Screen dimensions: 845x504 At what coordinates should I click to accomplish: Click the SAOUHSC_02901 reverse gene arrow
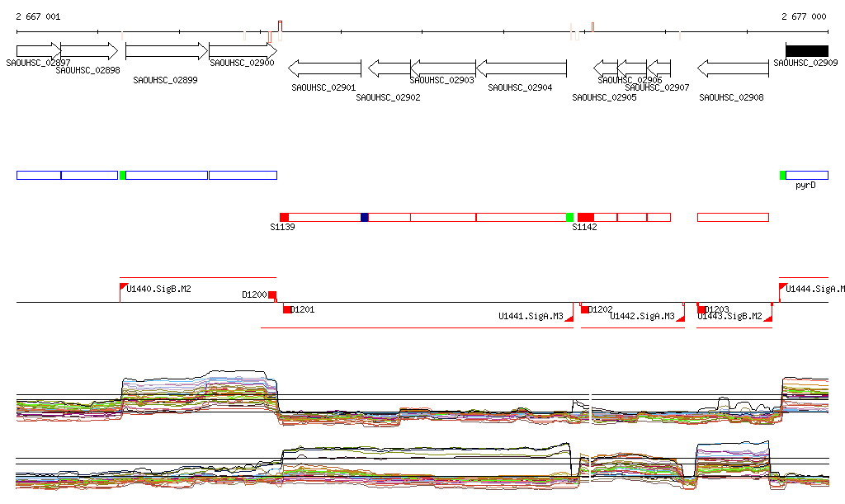(325, 68)
